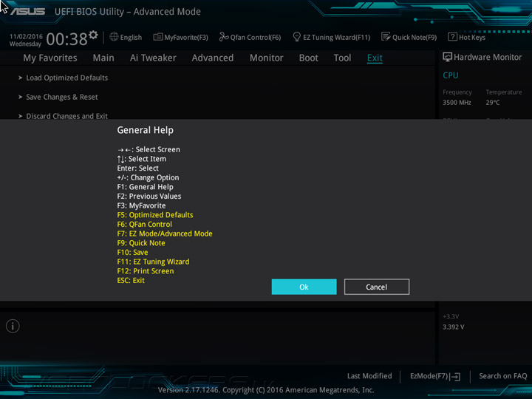Click the General Help heading
Screen dimensions: 532x399
(x=146, y=130)
